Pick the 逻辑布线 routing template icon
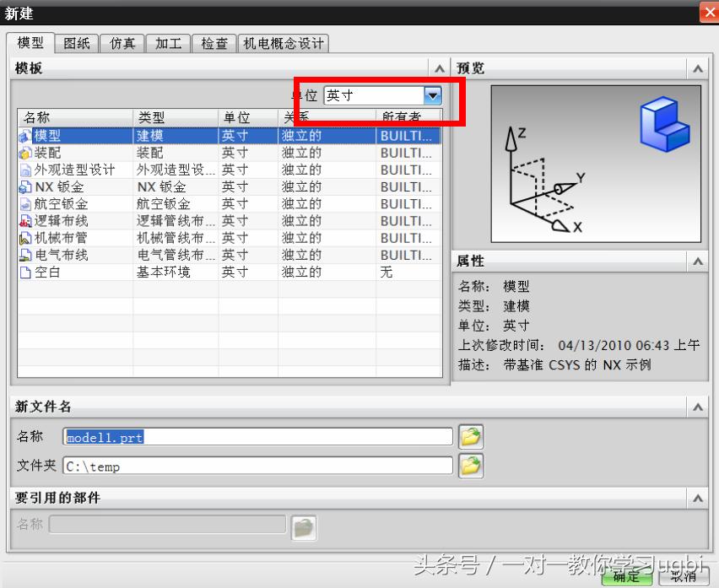 click(25, 220)
